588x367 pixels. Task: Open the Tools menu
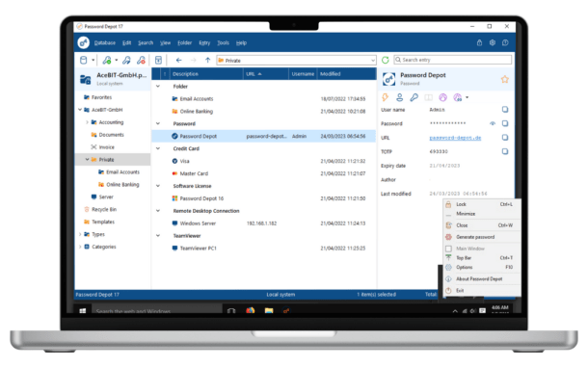click(x=223, y=42)
